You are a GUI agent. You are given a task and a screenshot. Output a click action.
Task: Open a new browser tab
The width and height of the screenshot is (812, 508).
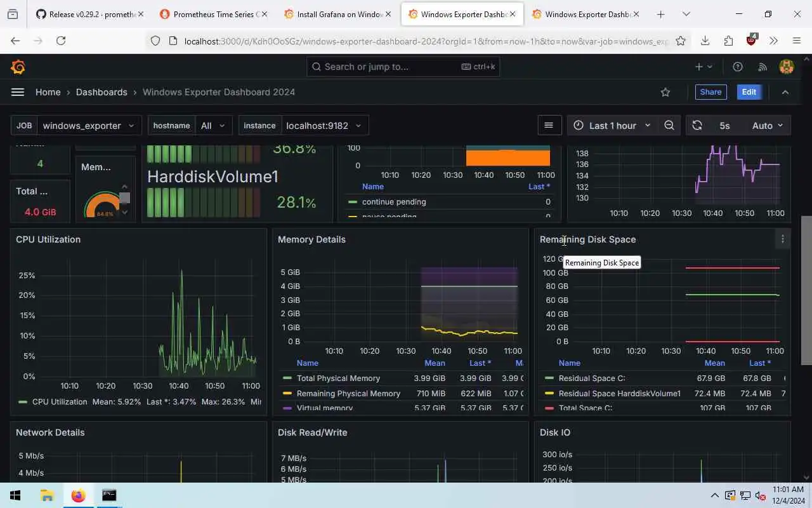pos(660,14)
